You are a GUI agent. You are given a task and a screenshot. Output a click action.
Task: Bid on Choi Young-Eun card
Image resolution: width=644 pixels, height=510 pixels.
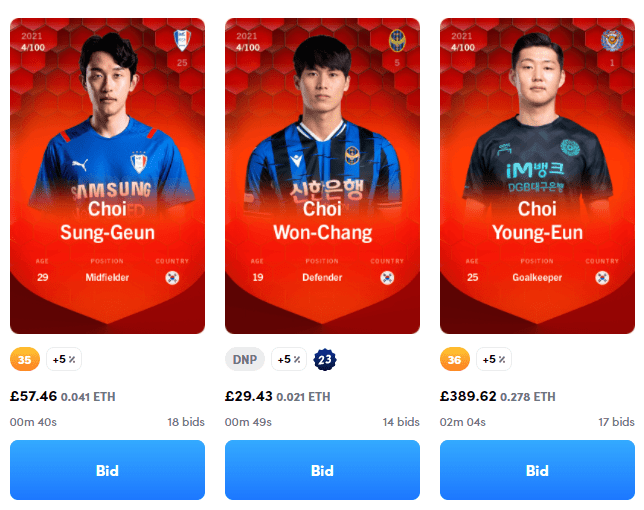pyautogui.click(x=537, y=470)
